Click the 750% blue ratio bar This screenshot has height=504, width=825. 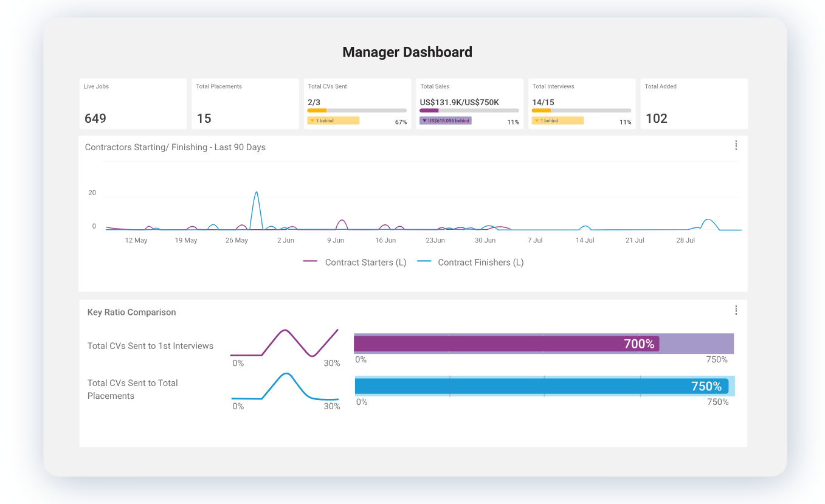(541, 385)
